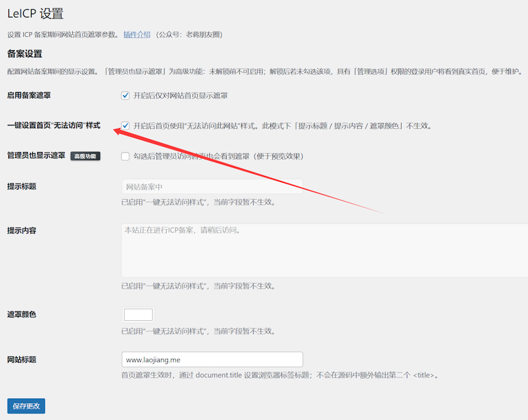Click the 提示标题 input field
This screenshot has height=420, width=528.
212,187
